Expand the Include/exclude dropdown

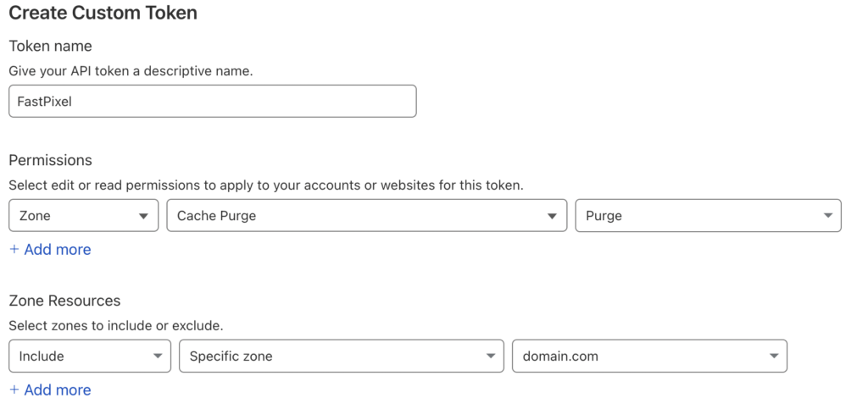[90, 356]
